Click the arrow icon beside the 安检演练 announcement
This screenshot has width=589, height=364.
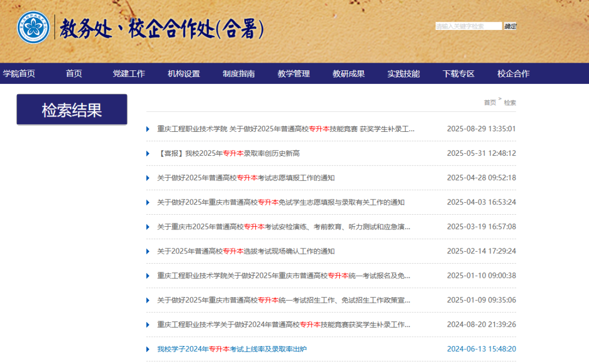147,227
